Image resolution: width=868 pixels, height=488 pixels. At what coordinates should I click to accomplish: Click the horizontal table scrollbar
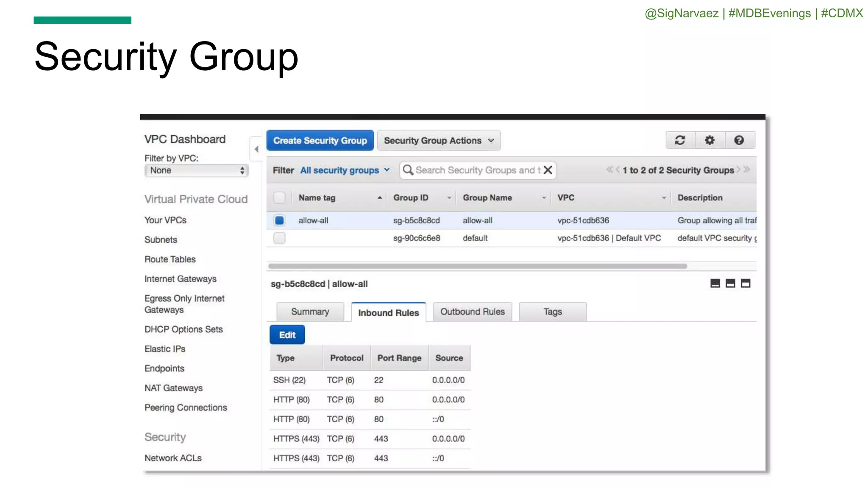(x=477, y=266)
